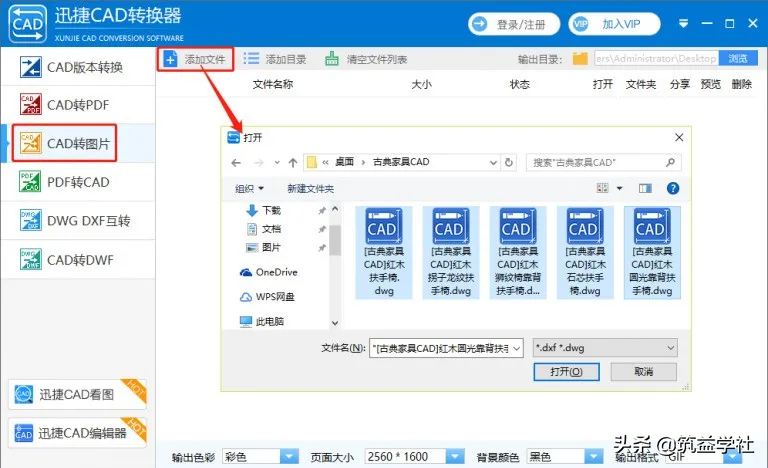Select the 红木圆光靠背扶手椅.dwg file
The height and width of the screenshot is (468, 768).
pyautogui.click(x=652, y=252)
